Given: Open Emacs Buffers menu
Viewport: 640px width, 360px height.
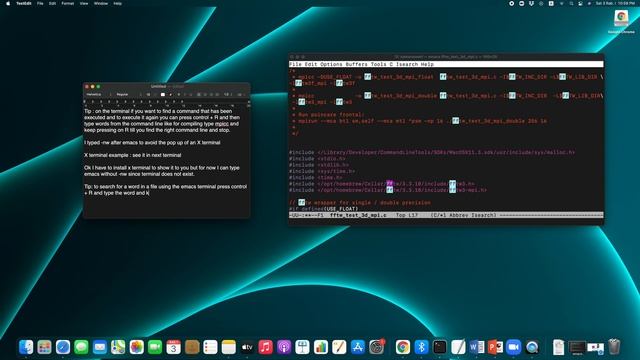Looking at the screenshot, I should click(356, 64).
